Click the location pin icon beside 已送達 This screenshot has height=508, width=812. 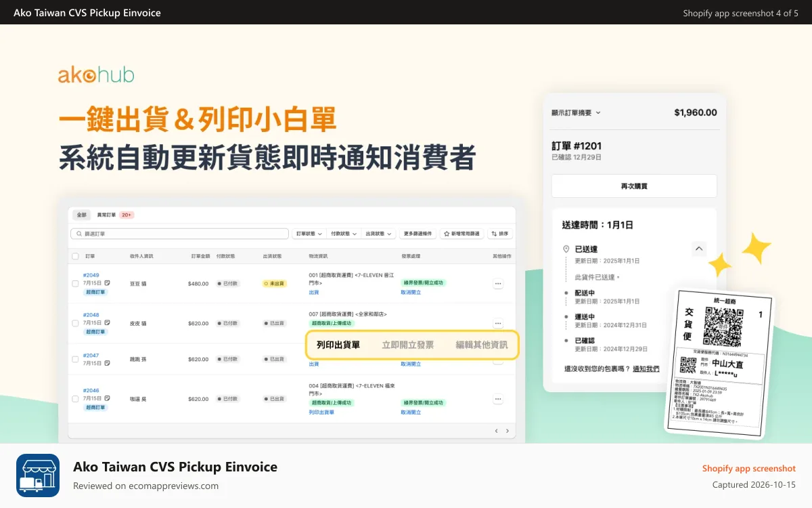point(566,249)
